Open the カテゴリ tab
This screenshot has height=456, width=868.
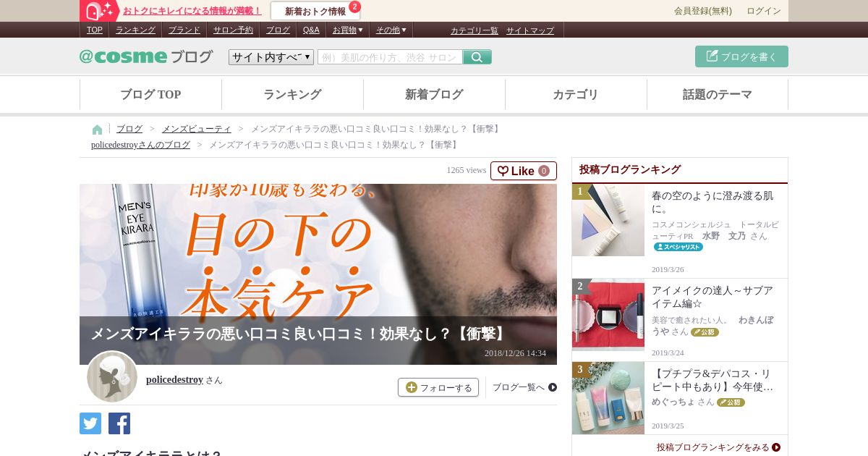point(576,94)
